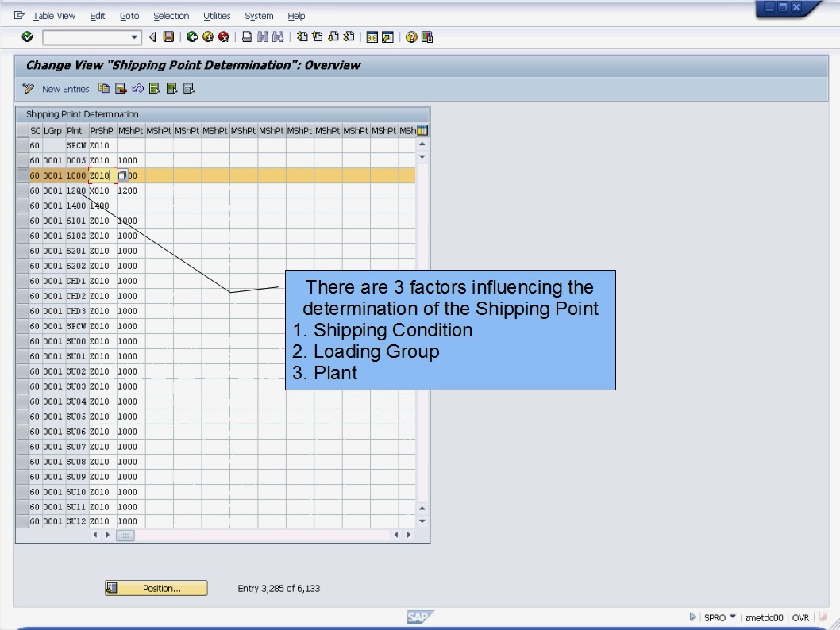Click the Copy As icon
Viewport: 840px width, 630px height.
click(x=104, y=88)
